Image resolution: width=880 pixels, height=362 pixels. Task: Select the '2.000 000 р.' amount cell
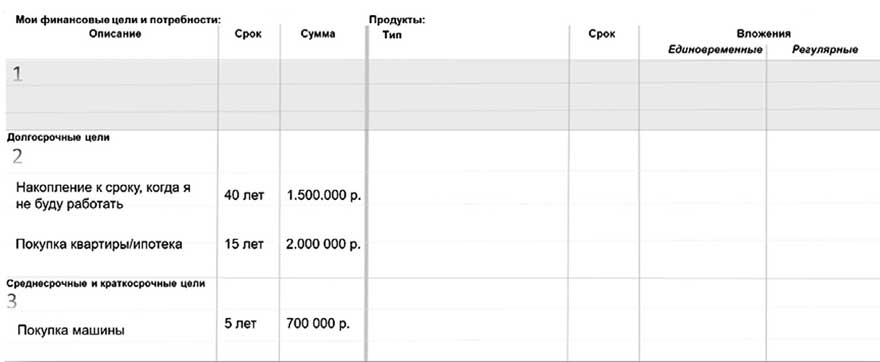[x=323, y=244]
